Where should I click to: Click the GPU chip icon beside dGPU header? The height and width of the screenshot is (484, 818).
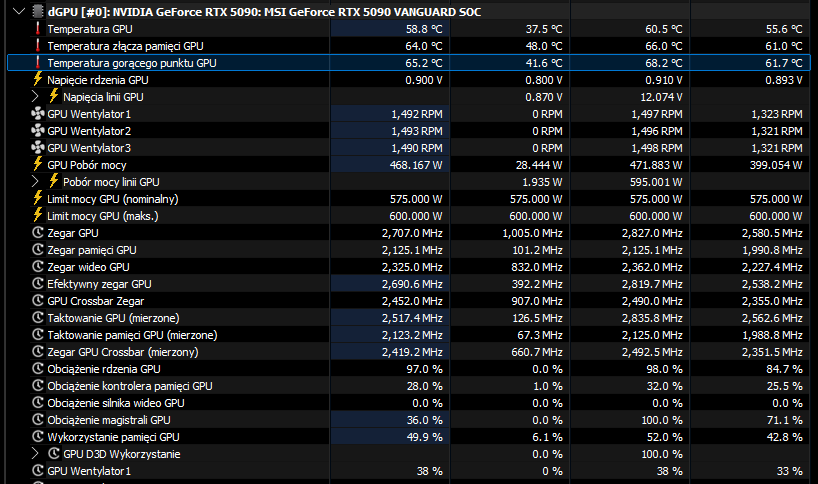coord(38,11)
